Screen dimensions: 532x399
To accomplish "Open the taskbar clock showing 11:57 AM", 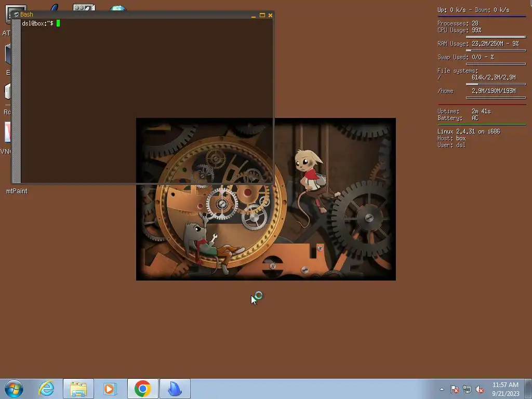I will coord(506,389).
